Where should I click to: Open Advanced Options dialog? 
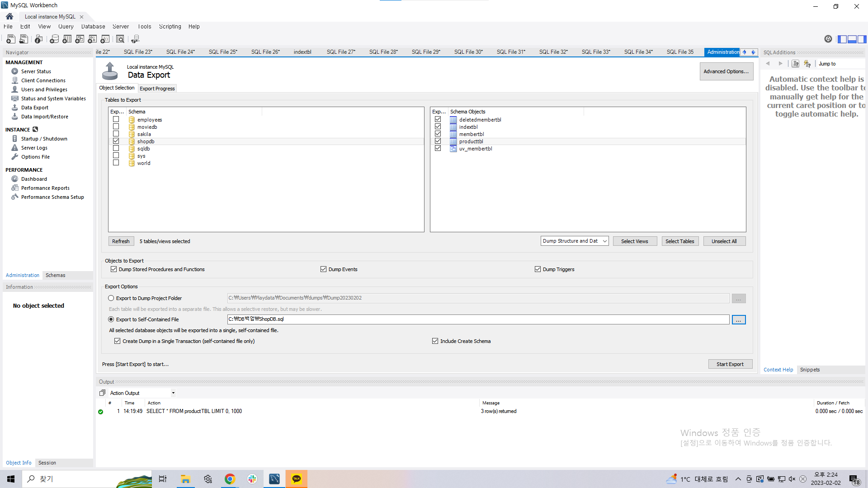[726, 71]
